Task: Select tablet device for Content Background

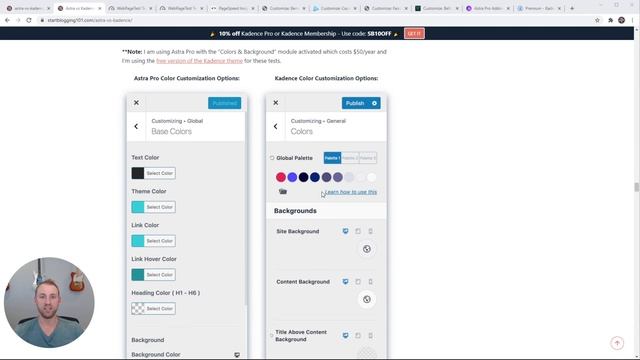Action: tap(358, 282)
